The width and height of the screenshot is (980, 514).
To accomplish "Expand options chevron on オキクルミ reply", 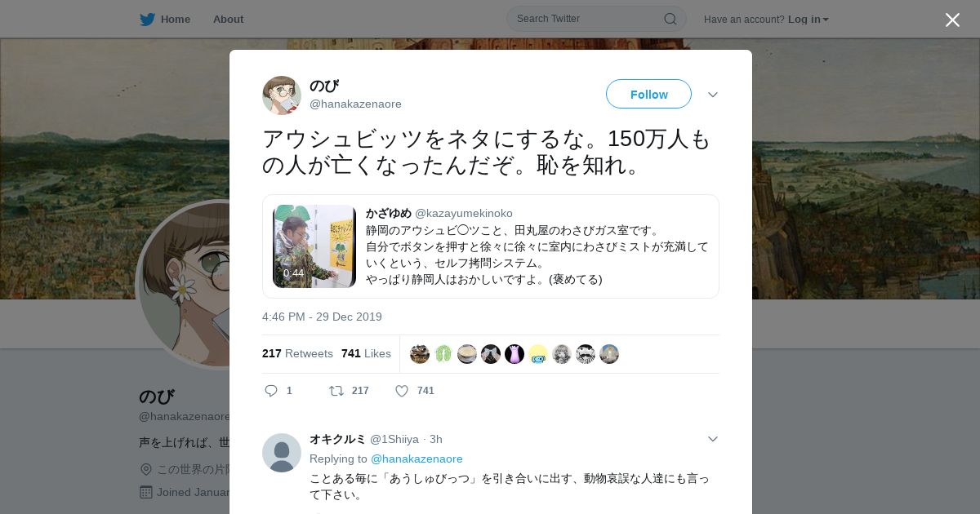I will (x=713, y=439).
